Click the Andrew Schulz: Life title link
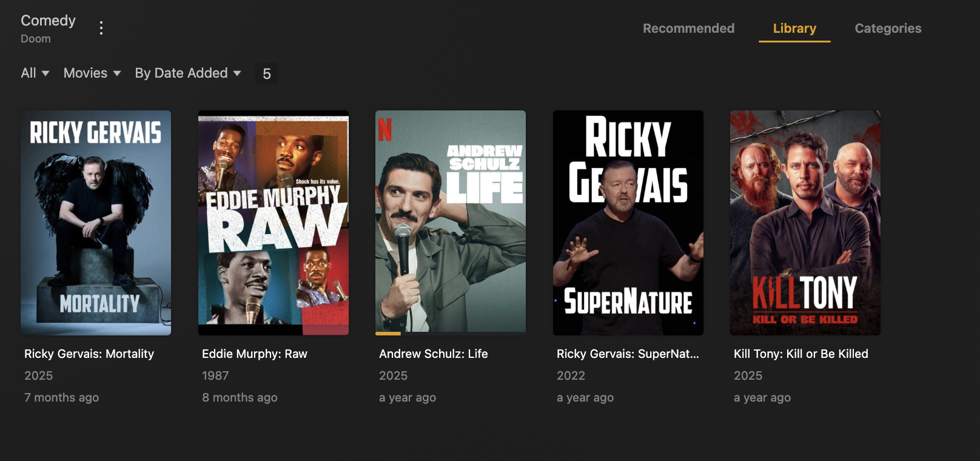 434,354
